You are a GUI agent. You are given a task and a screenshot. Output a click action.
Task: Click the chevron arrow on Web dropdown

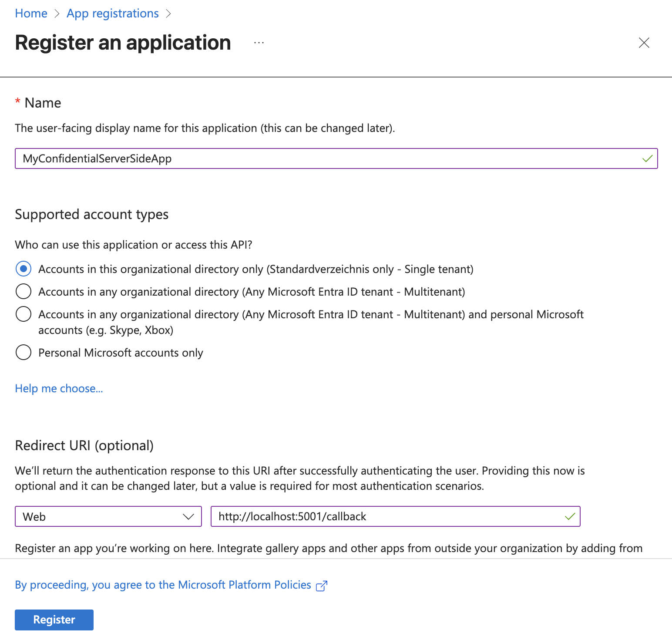188,517
